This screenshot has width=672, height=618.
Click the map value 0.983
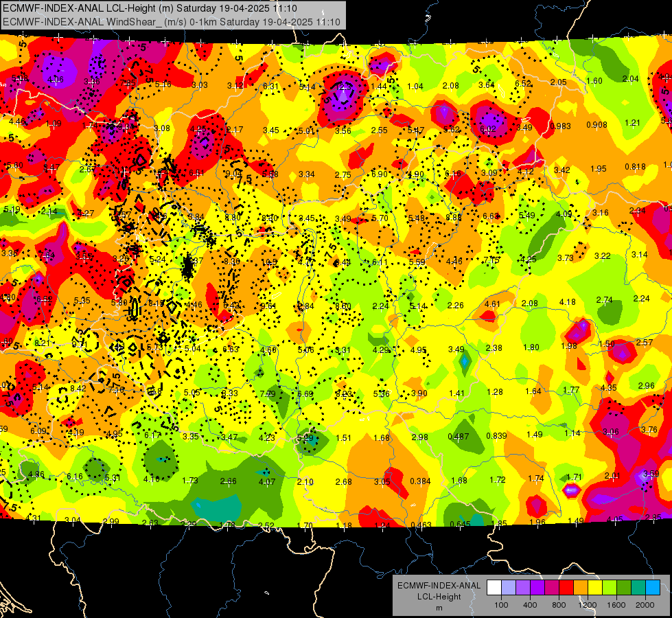click(x=560, y=126)
